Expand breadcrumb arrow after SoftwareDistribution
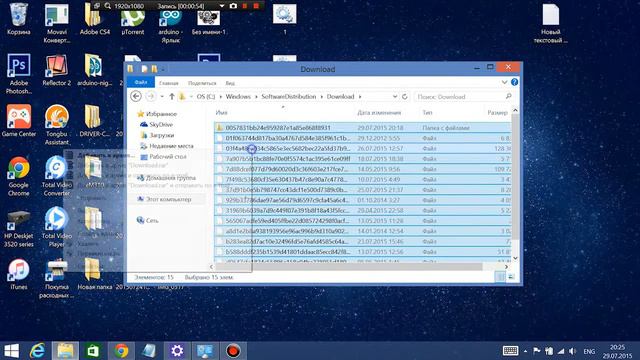The width and height of the screenshot is (640, 360). 322,97
